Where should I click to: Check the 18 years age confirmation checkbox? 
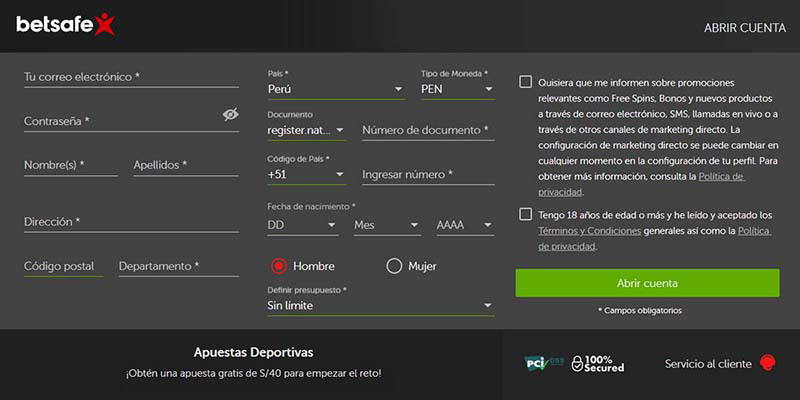(525, 214)
